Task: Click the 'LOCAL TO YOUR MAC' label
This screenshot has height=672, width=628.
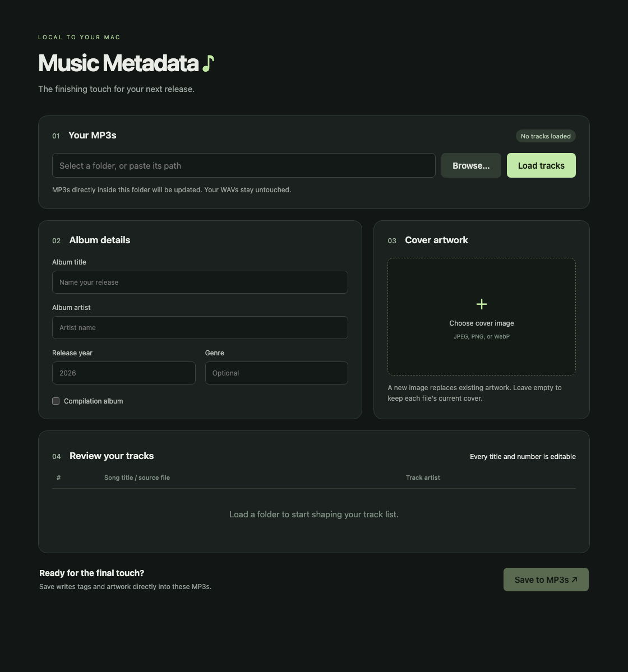Action: coord(79,38)
